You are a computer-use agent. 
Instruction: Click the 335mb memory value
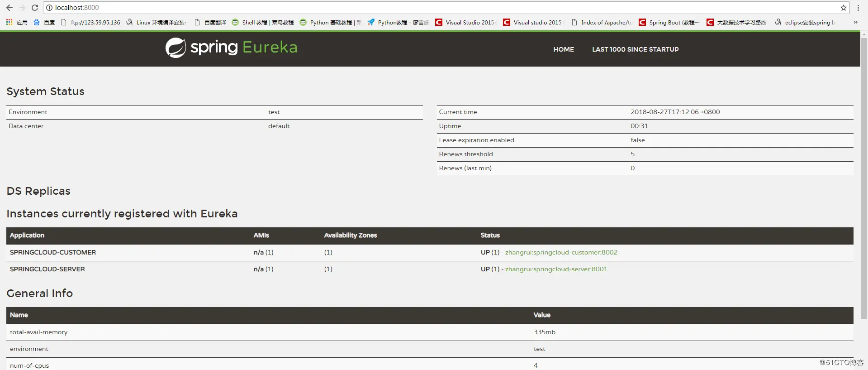click(x=544, y=332)
